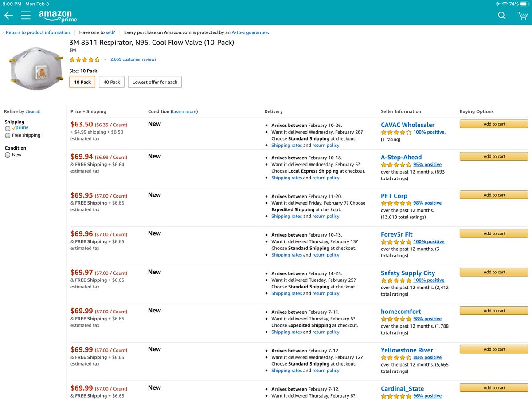Screen dimensions: 532x399
Task: Open 2,659 customer reviews
Action: click(x=133, y=59)
